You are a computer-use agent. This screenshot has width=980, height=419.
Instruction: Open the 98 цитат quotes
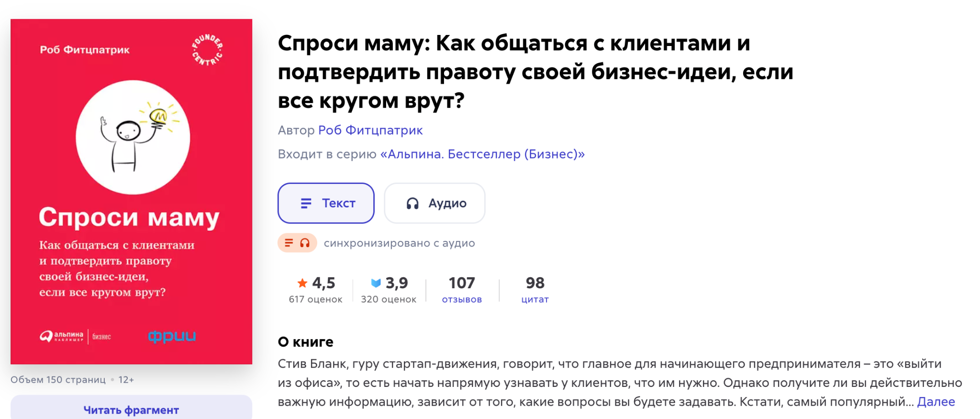[x=535, y=290]
